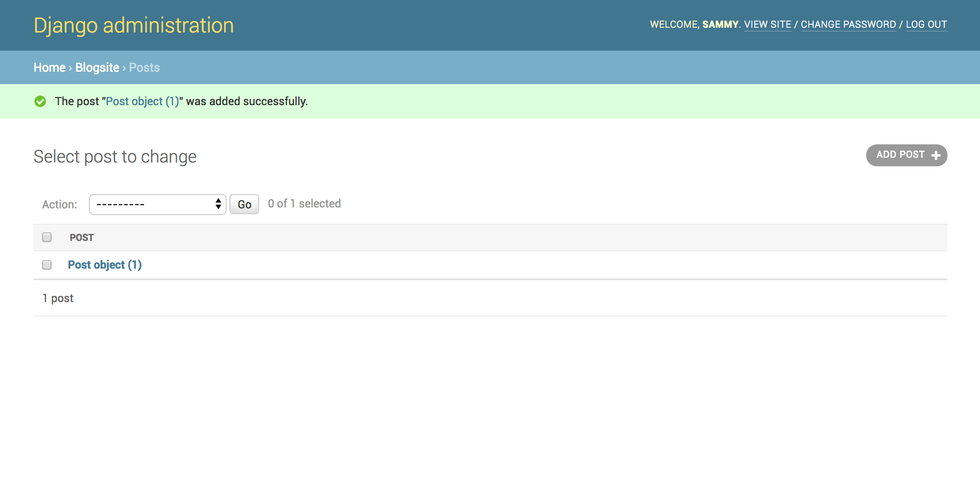Click the Go button to run action

point(244,204)
